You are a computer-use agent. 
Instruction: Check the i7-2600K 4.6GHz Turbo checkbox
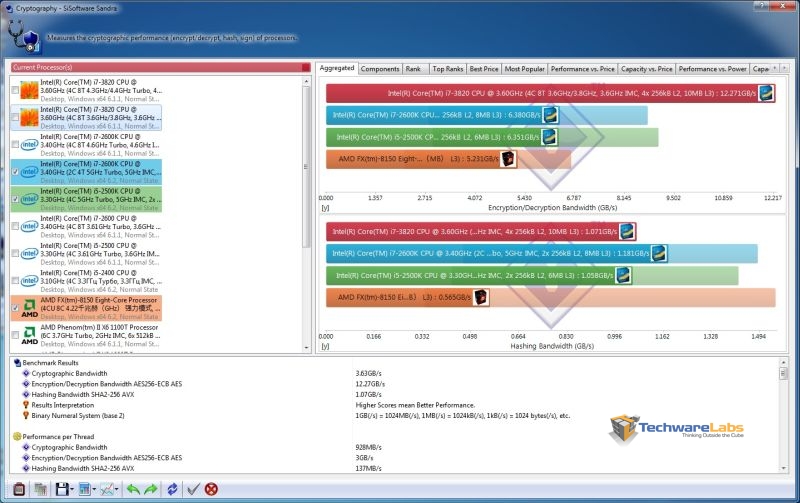coord(15,144)
